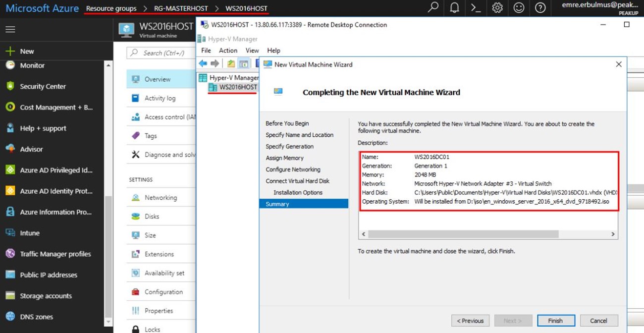Click the Azure sidebar scroll up arrow
Image resolution: width=644 pixels, height=333 pixels.
click(108, 65)
